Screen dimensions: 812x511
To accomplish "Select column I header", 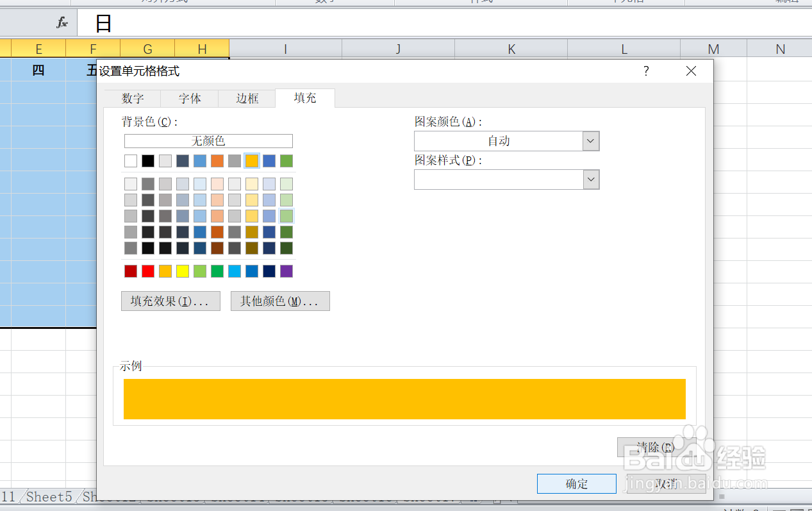I will coord(285,49).
